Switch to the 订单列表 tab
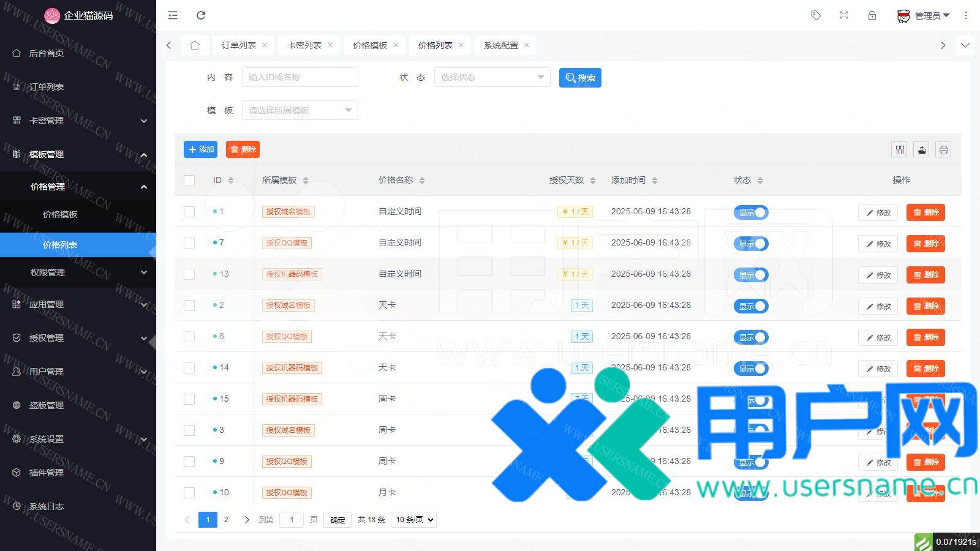 [238, 45]
